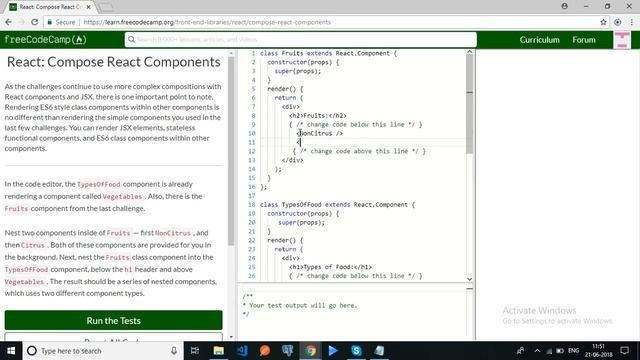Click the green padlock Secure indicator
The width and height of the screenshot is (640, 360).
tap(61, 22)
